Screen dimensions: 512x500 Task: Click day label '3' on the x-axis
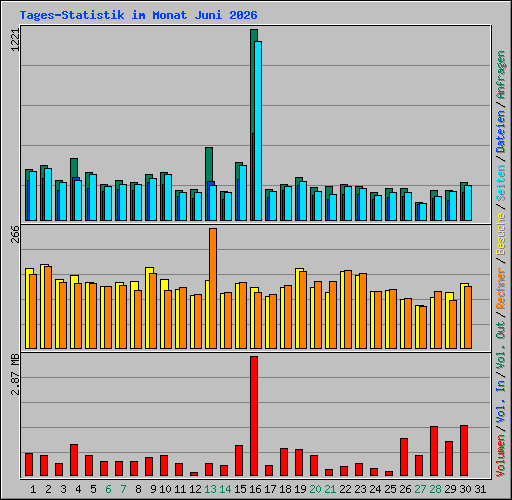(63, 489)
